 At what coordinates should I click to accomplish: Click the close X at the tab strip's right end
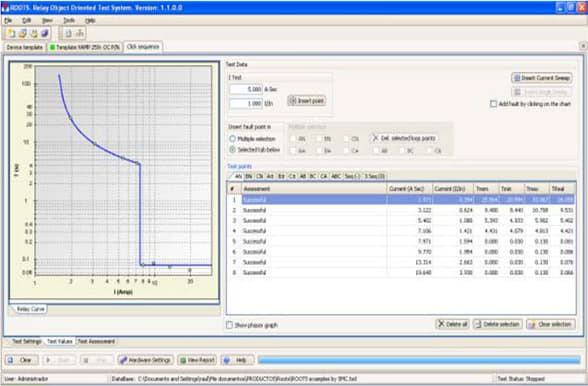(x=583, y=46)
